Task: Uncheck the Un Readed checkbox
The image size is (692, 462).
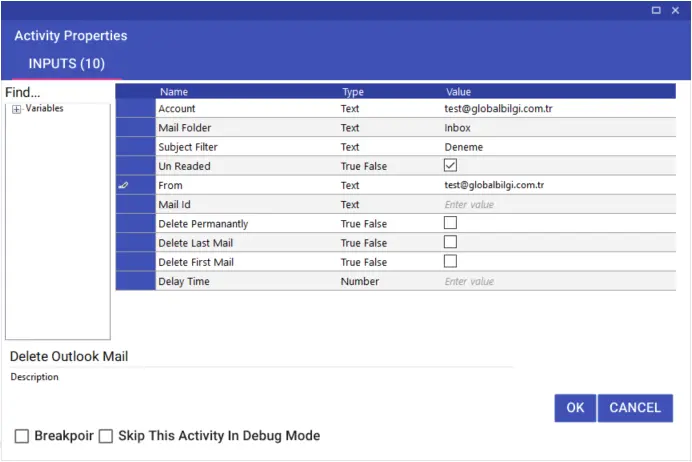Action: (x=450, y=165)
